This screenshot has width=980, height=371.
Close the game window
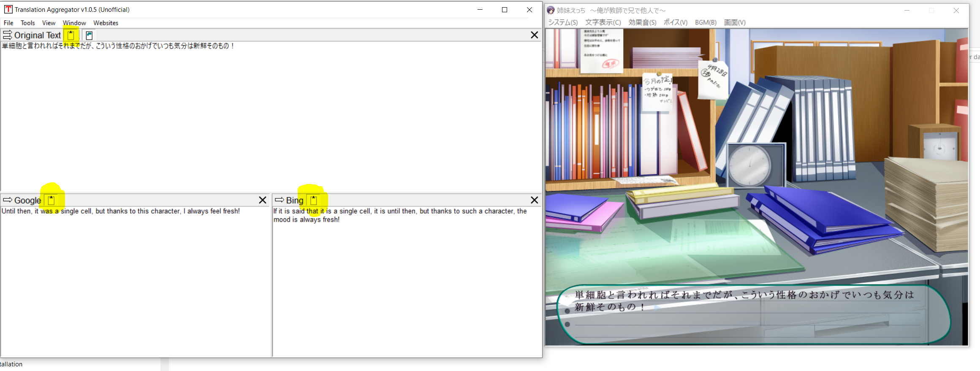tap(956, 10)
